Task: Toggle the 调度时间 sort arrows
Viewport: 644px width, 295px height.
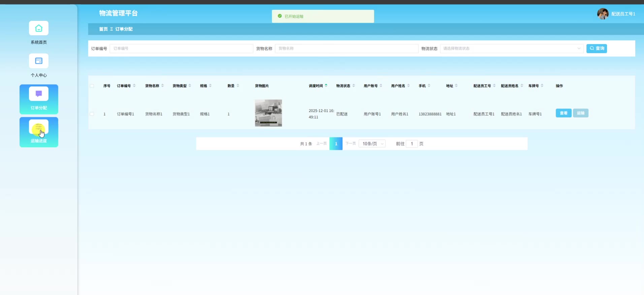Action: pos(326,86)
